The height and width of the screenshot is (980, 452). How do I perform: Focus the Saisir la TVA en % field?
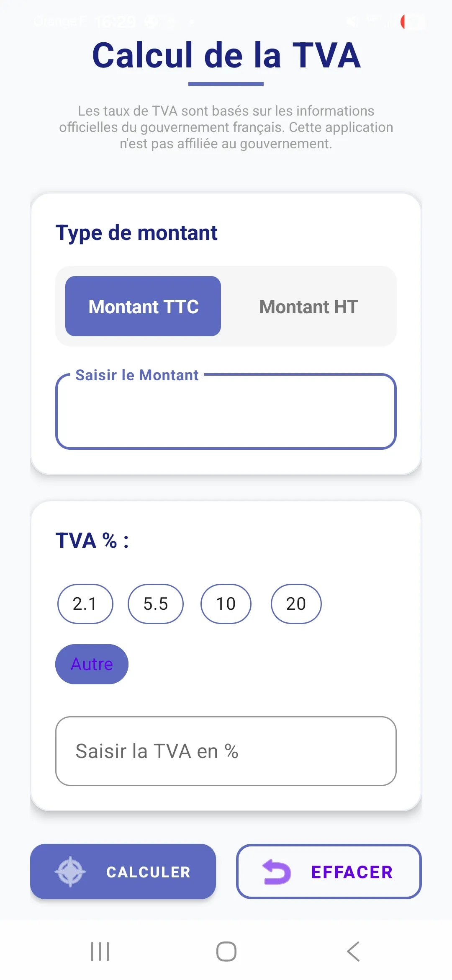coord(226,751)
